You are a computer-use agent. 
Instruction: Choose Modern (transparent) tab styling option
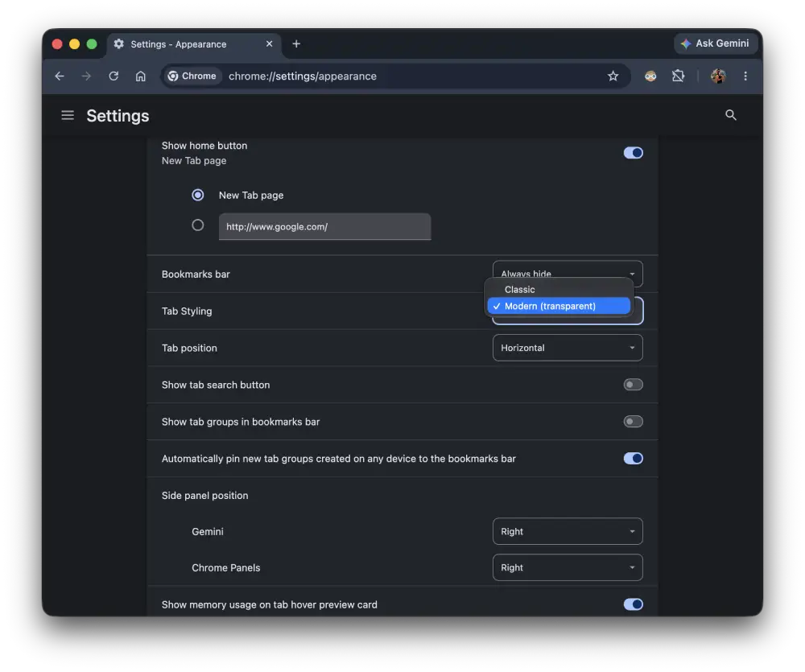(559, 306)
